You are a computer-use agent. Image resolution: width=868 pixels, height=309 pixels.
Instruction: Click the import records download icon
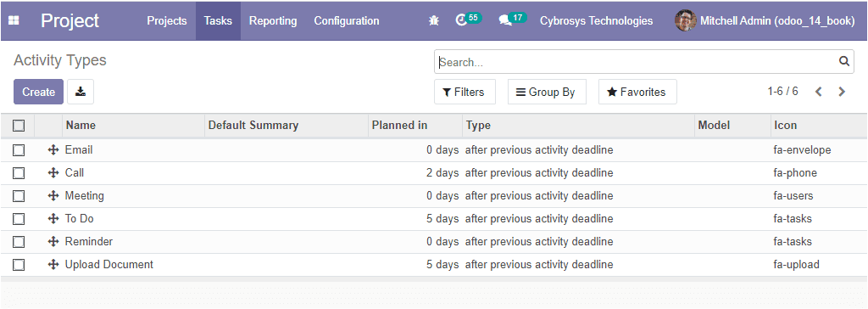click(x=81, y=92)
